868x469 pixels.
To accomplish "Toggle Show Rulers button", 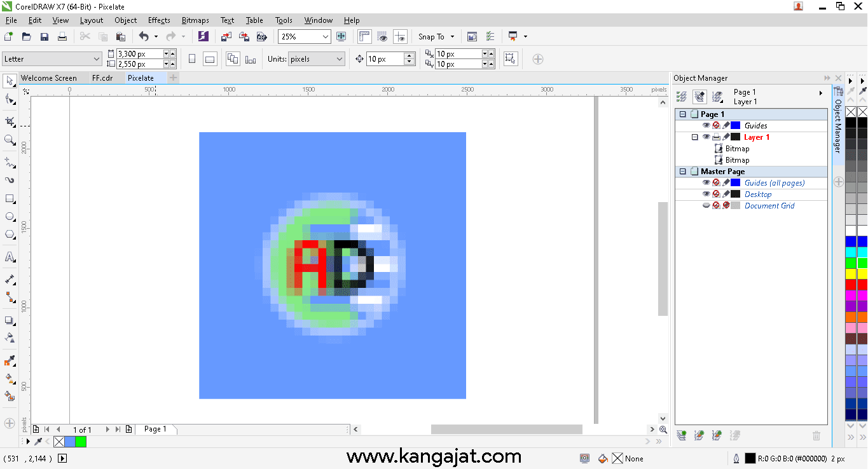I will 364,37.
